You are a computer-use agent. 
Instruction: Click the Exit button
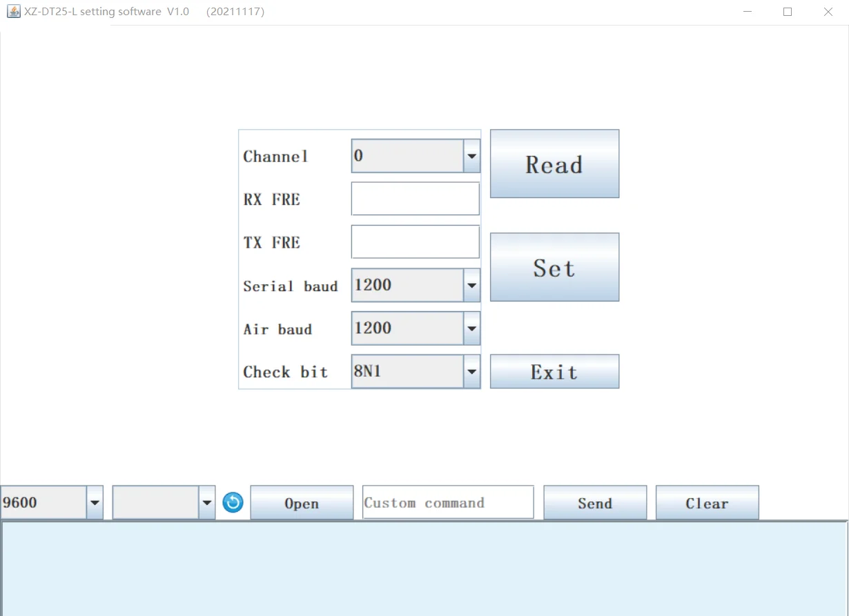point(554,372)
